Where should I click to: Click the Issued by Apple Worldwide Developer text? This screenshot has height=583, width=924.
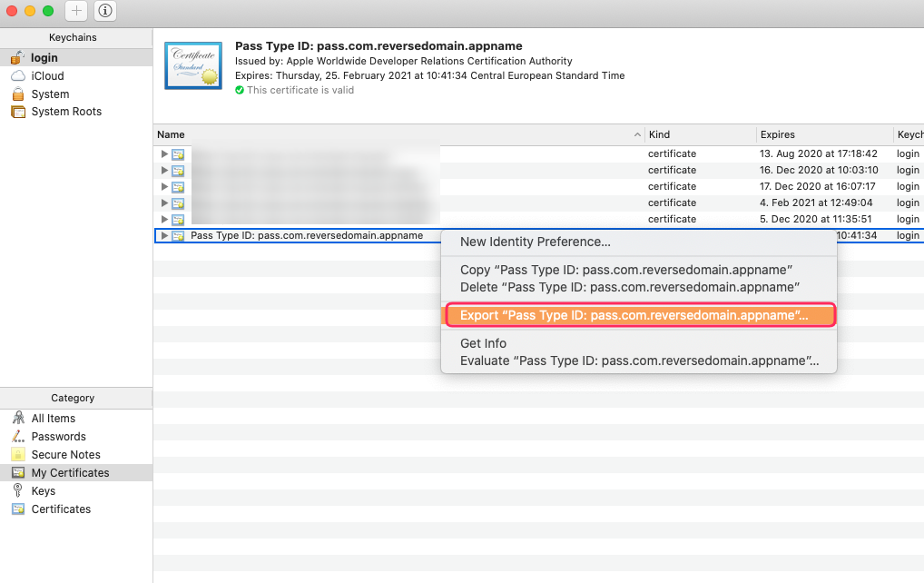[404, 61]
